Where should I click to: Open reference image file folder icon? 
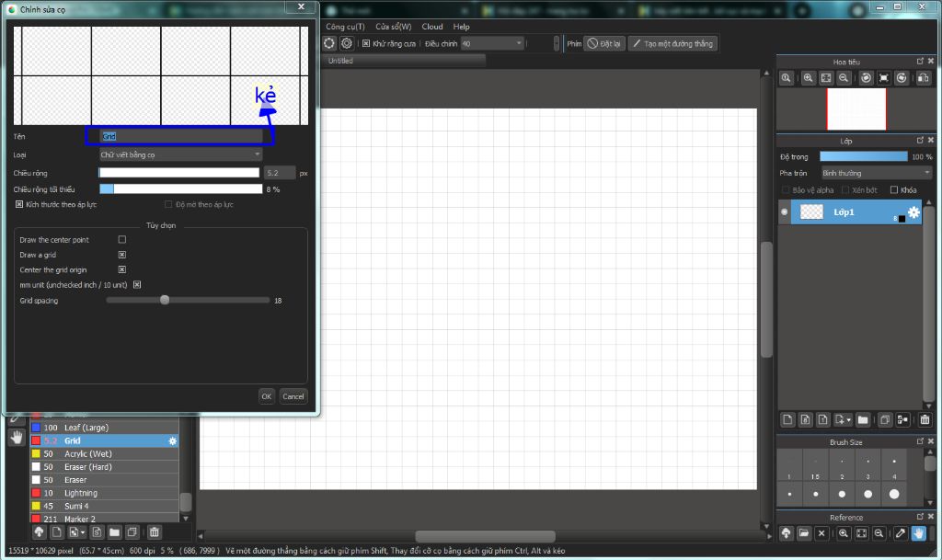click(804, 533)
